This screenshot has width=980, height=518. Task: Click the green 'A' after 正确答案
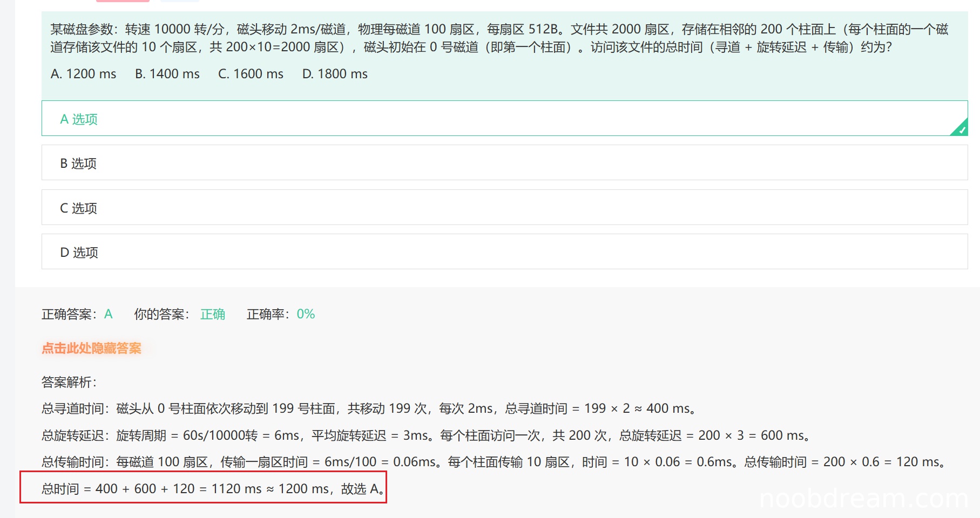click(x=109, y=314)
